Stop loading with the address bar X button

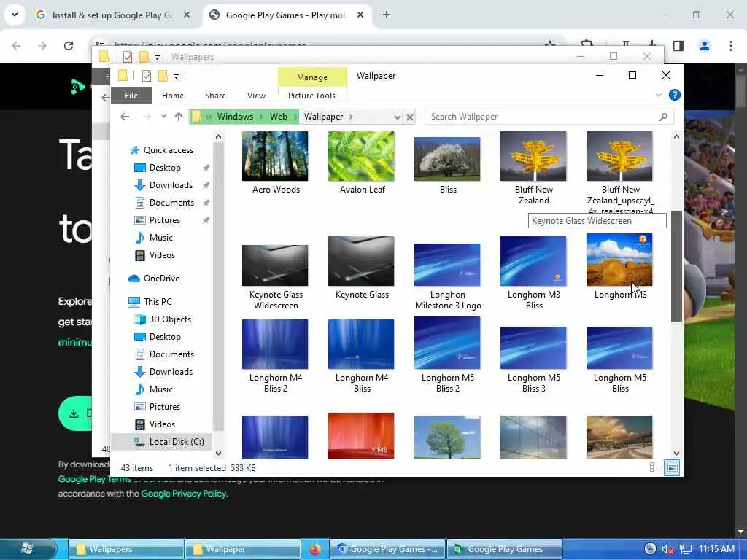[410, 117]
